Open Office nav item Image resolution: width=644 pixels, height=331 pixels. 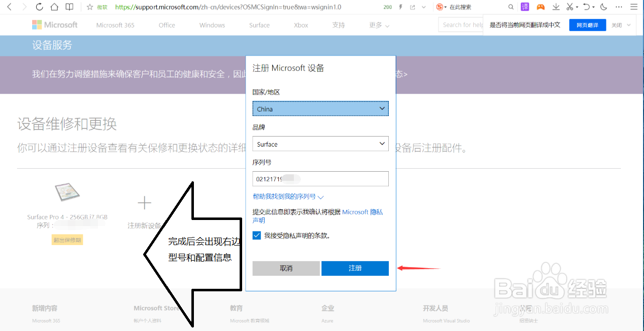167,25
